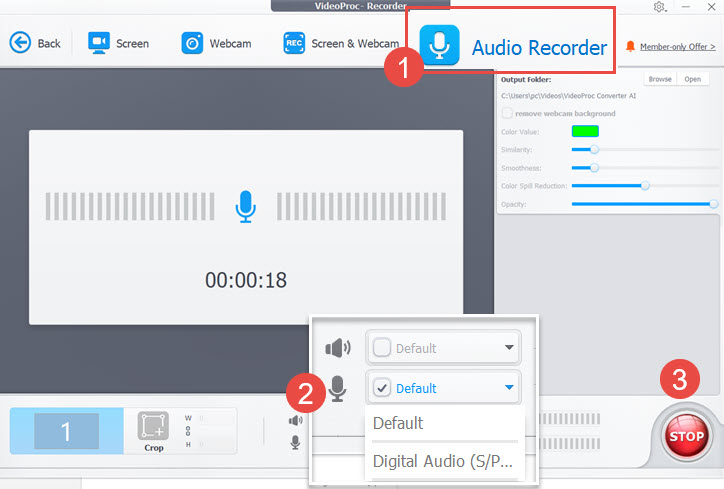Click the Webcam camera icon
Viewport: 724px width, 489px height.
(x=192, y=43)
